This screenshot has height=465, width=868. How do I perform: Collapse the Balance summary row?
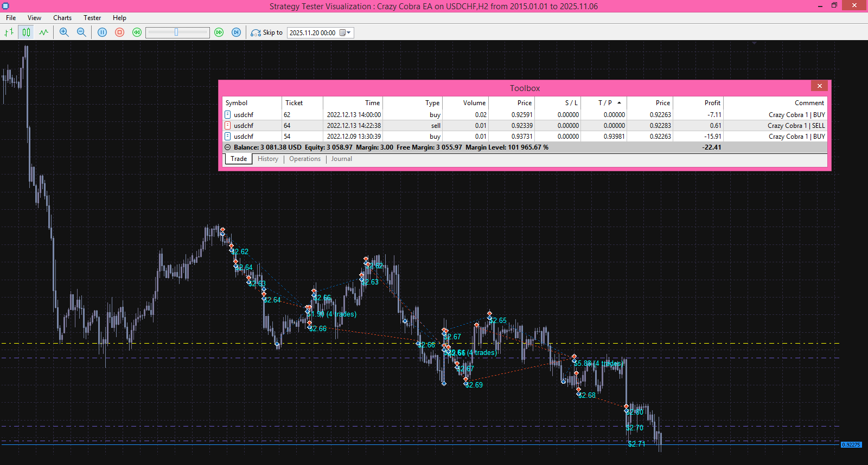point(228,147)
